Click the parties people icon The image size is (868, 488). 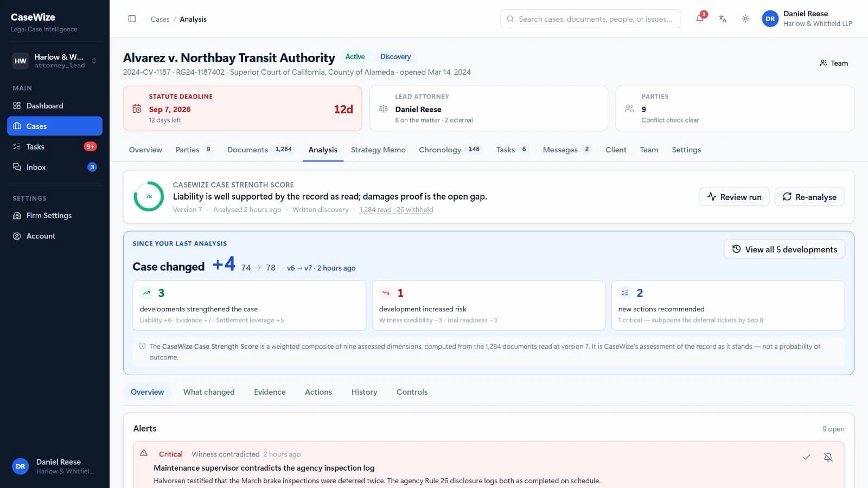[629, 109]
